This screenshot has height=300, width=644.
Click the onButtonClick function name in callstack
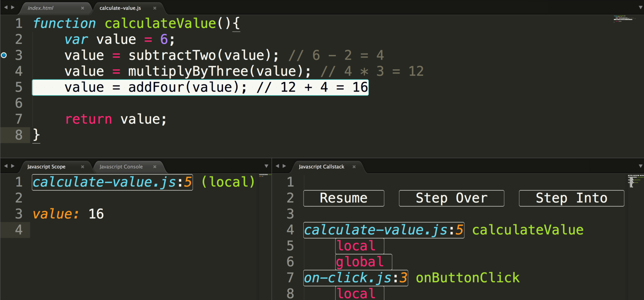point(468,278)
